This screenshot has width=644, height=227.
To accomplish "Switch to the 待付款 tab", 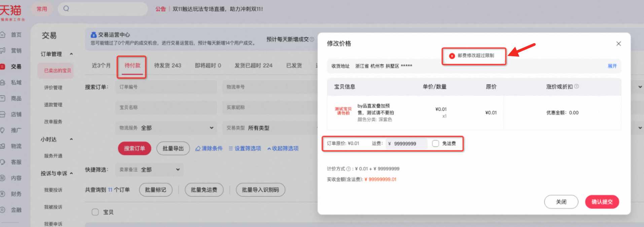I will [x=132, y=65].
